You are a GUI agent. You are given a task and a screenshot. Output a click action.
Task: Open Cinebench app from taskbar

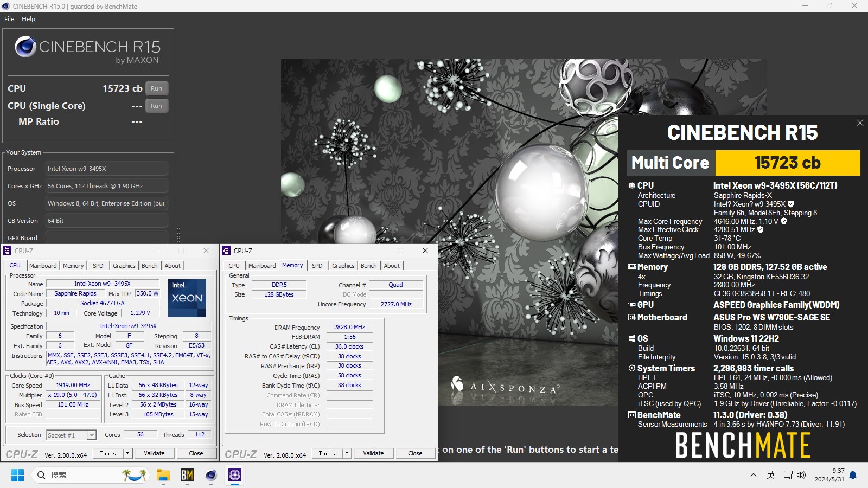pyautogui.click(x=211, y=475)
